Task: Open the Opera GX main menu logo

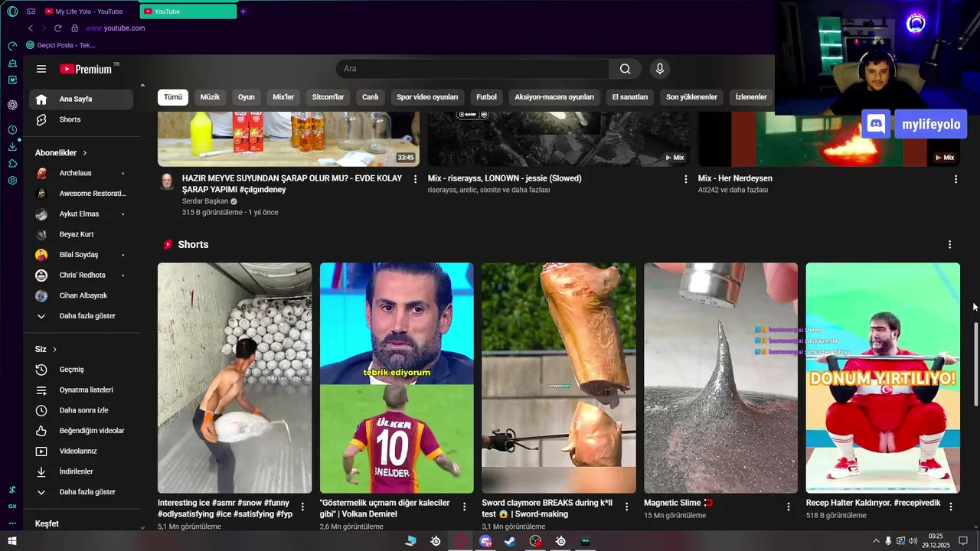Action: pos(12,11)
